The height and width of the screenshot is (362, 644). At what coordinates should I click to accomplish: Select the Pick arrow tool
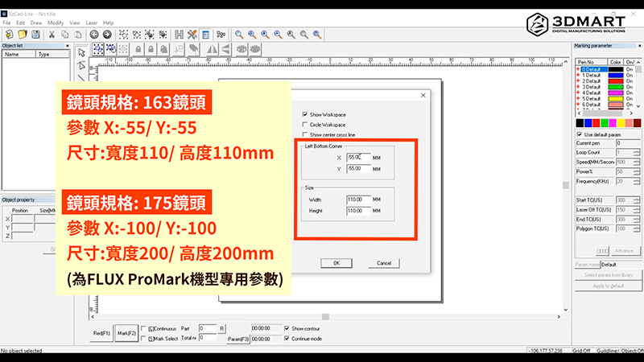[x=81, y=51]
